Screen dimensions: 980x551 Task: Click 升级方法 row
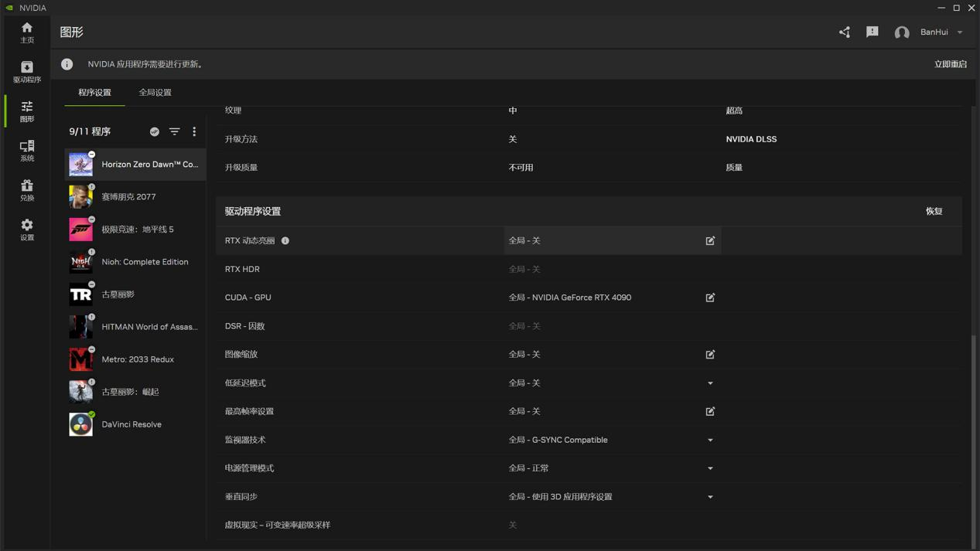point(589,139)
